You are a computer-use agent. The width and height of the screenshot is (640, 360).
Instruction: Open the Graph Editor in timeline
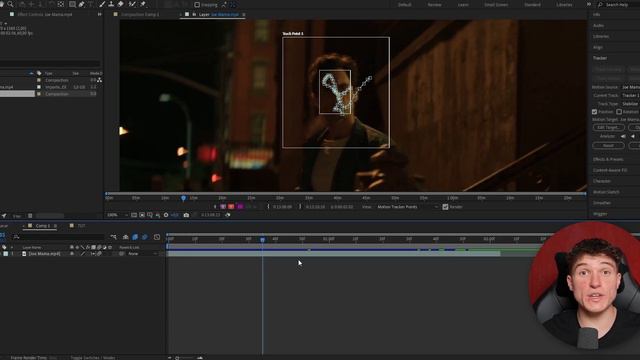pyautogui.click(x=157, y=237)
